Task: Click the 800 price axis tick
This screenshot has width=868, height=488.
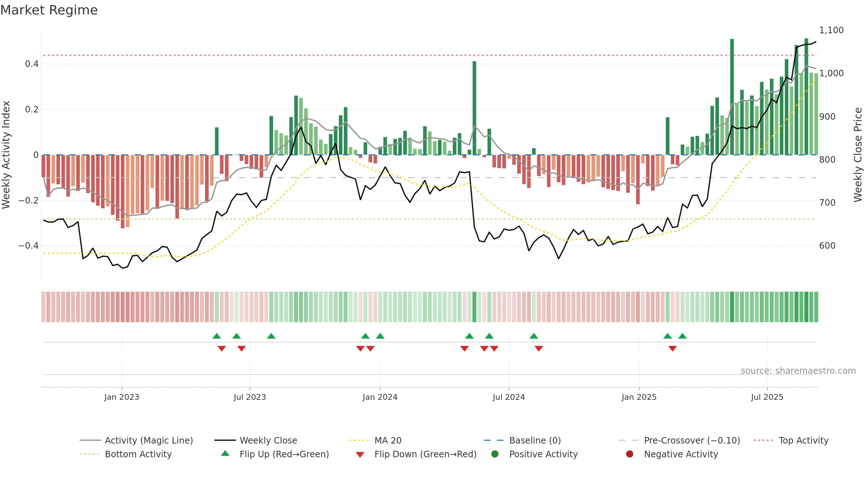Action: (827, 159)
